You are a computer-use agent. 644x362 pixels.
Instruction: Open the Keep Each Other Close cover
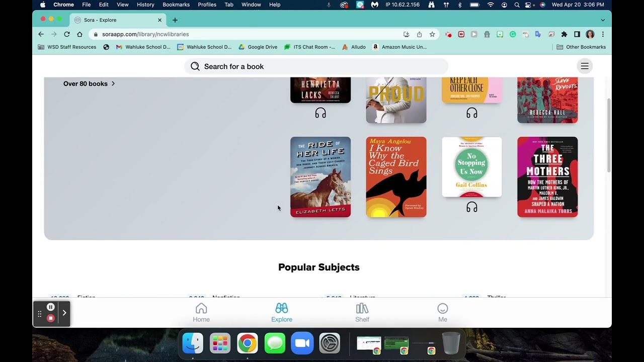472,90
